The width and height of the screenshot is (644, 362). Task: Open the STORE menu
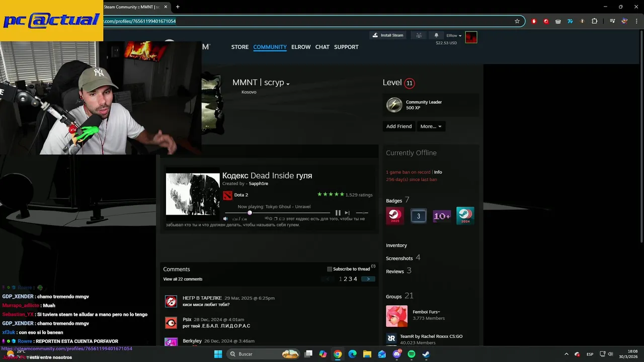[x=240, y=47]
